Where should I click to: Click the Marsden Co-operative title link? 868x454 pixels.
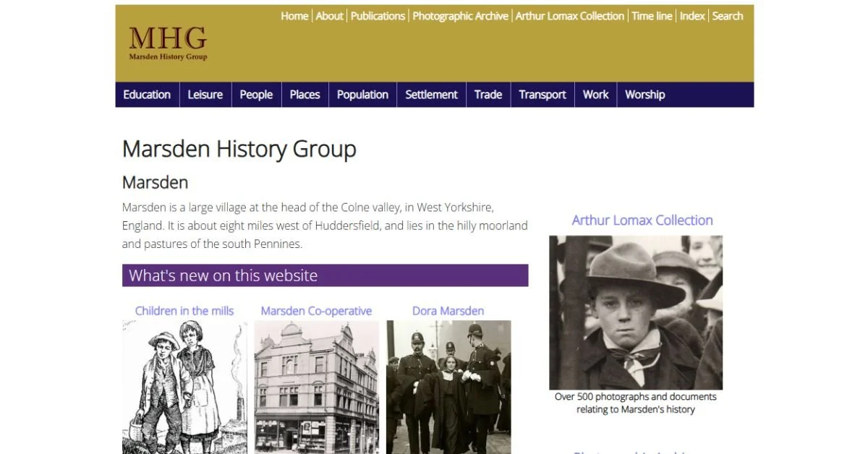pyautogui.click(x=316, y=311)
